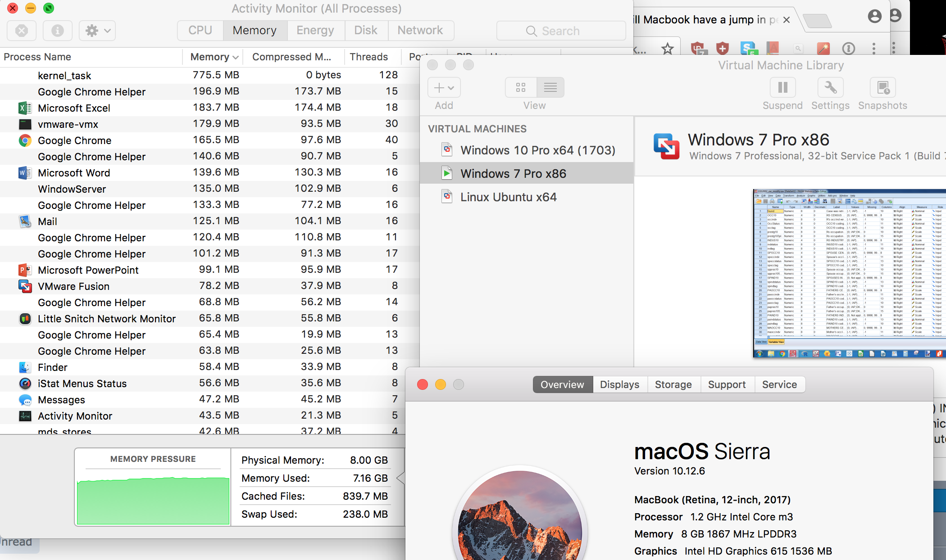The width and height of the screenshot is (946, 560).
Task: Click the Windows 7 VM screen thumbnail
Action: coord(850,273)
